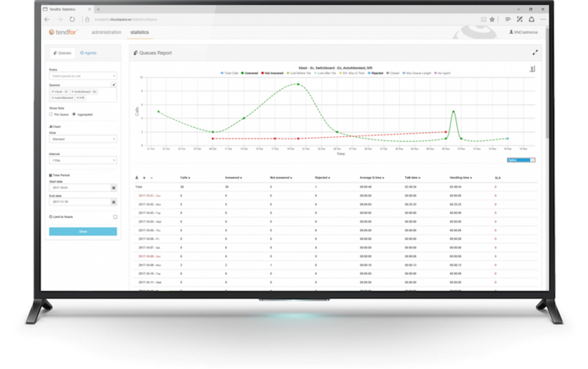Screen dimensions: 588x369
Task: Click the page vertical scrollbar
Action: coord(546,83)
